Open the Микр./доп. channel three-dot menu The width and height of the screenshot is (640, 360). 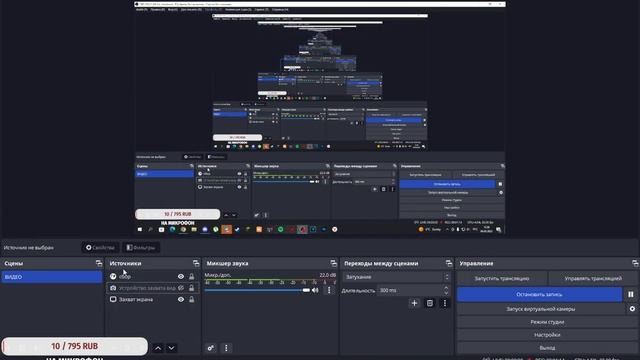coord(329,290)
